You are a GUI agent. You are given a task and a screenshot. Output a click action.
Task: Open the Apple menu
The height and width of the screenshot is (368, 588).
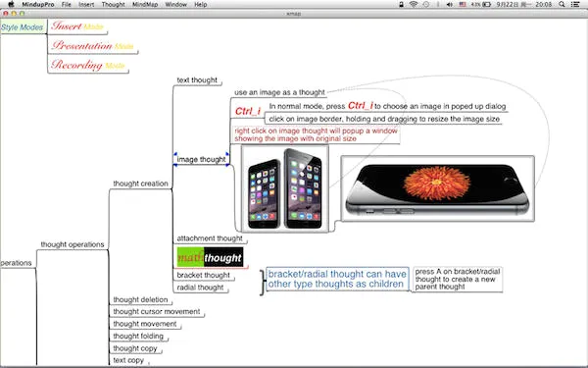[x=11, y=5]
